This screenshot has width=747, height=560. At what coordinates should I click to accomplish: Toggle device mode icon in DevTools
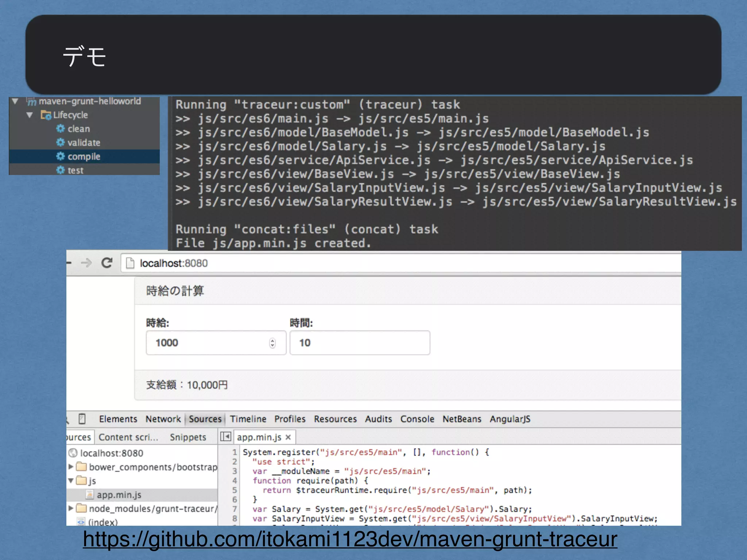[x=82, y=419]
